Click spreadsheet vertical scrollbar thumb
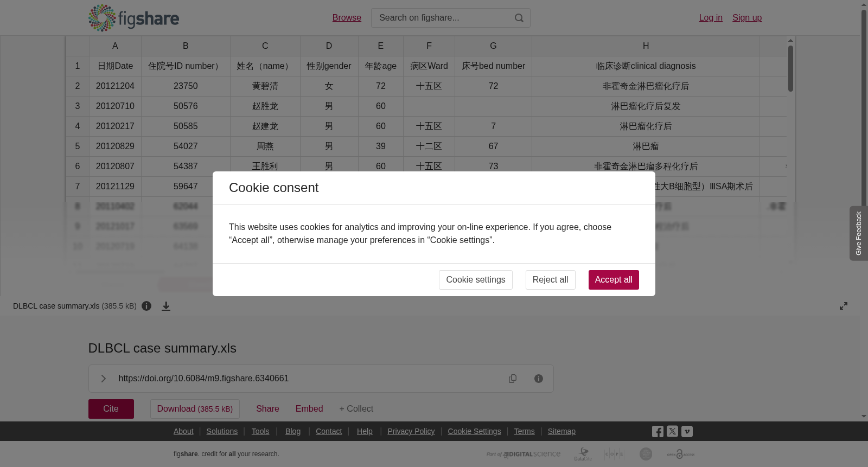The width and height of the screenshot is (868, 467). click(791, 68)
